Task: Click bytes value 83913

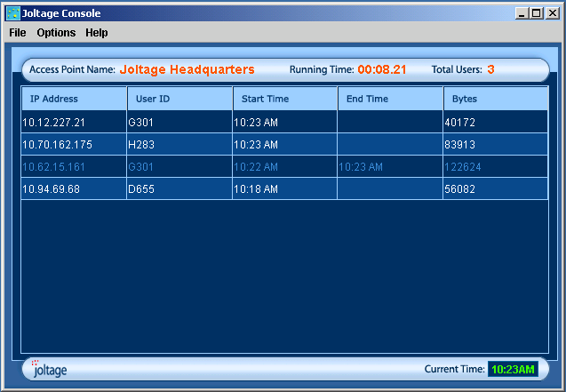Action: click(460, 145)
